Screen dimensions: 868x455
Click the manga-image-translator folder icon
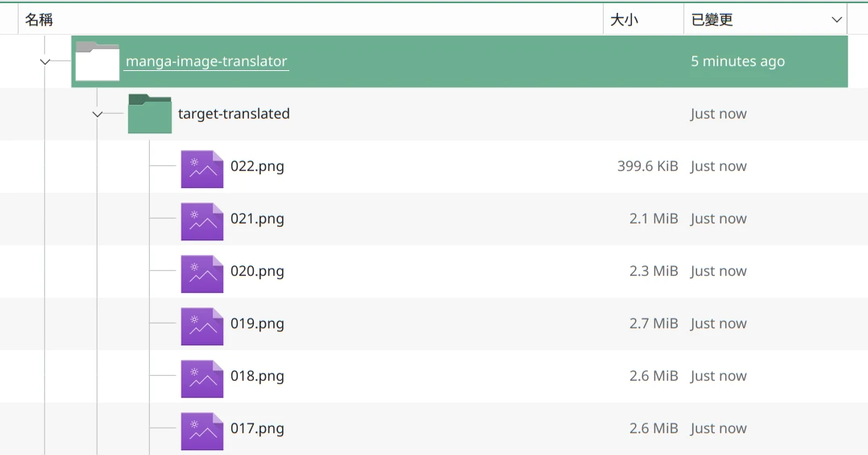(98, 62)
